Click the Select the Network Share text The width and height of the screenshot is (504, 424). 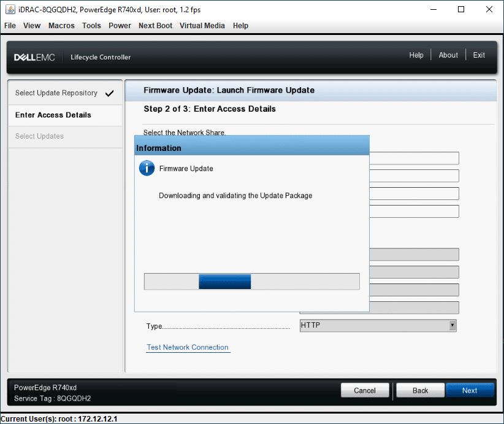coord(185,133)
